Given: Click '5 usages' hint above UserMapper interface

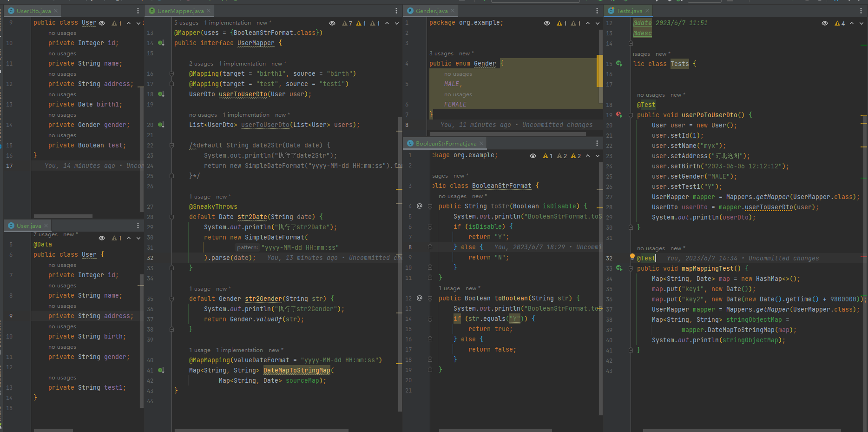Looking at the screenshot, I should [x=186, y=23].
